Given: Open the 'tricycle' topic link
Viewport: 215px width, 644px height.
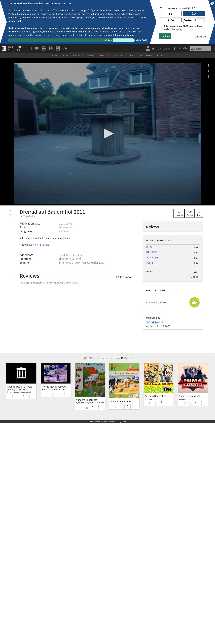Looking at the screenshot, I should [x=63, y=228].
